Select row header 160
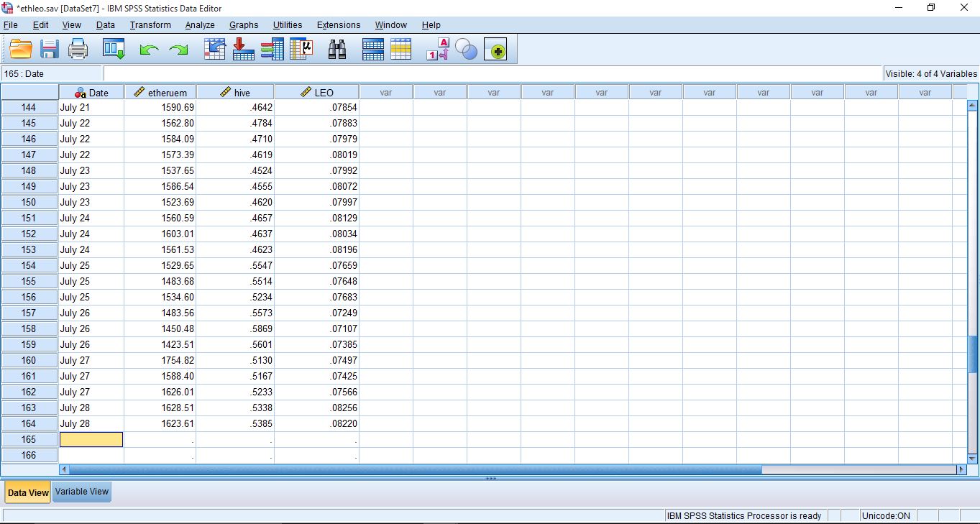Viewport: 980px width, 524px height. point(29,360)
